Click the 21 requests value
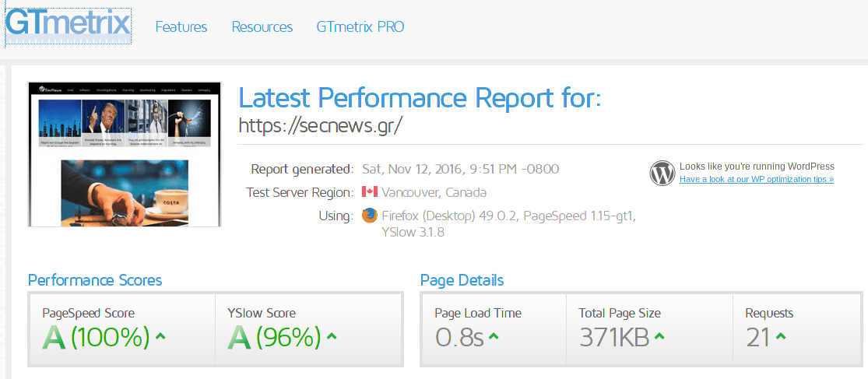The image size is (868, 379). (757, 337)
